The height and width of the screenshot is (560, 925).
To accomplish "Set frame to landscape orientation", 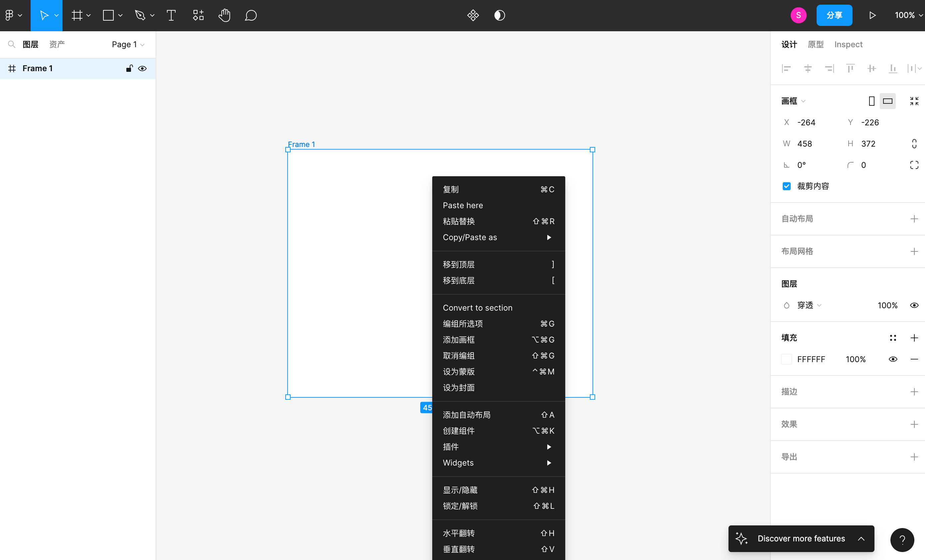I will pos(887,101).
